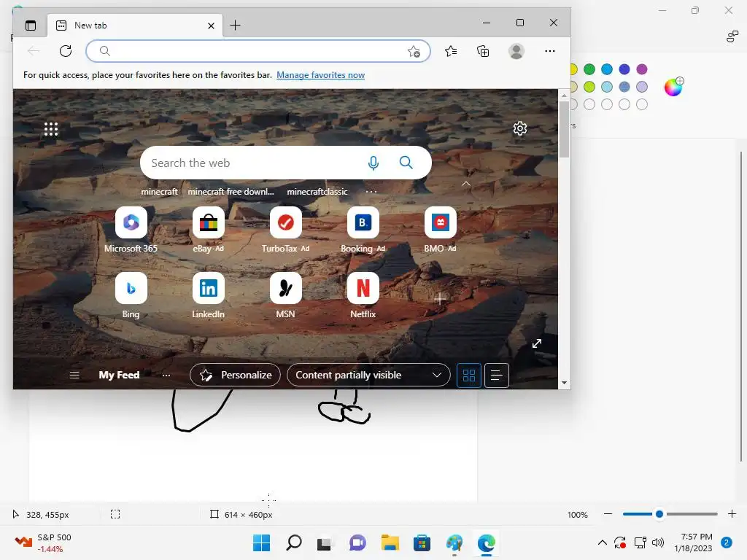Click the Personalize button
747x560 pixels.
coord(236,376)
